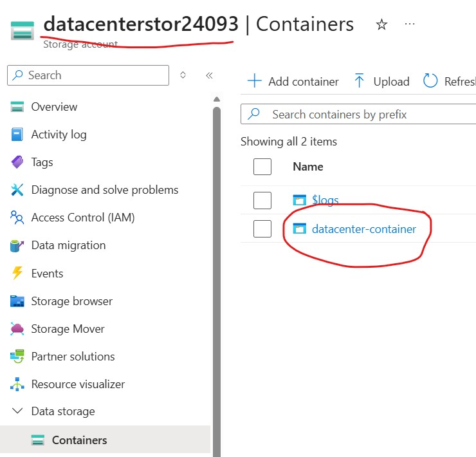Click the Add container button
Viewport: 476px width, 457px height.
tap(293, 81)
